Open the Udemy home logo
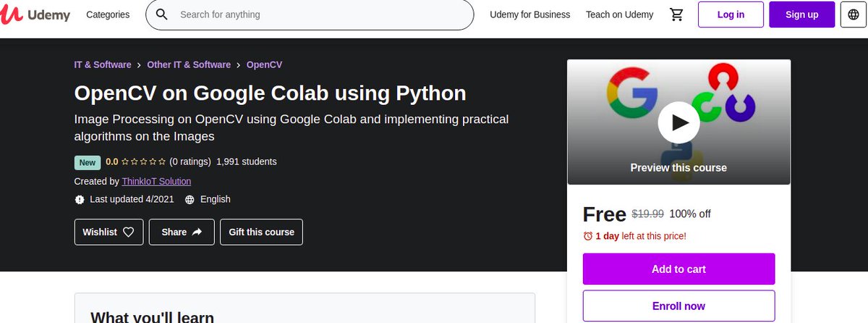 35,14
